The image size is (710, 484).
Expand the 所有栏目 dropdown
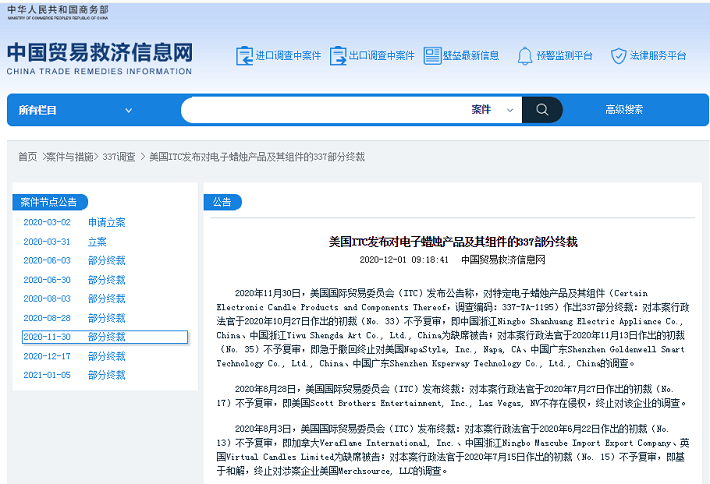point(75,110)
